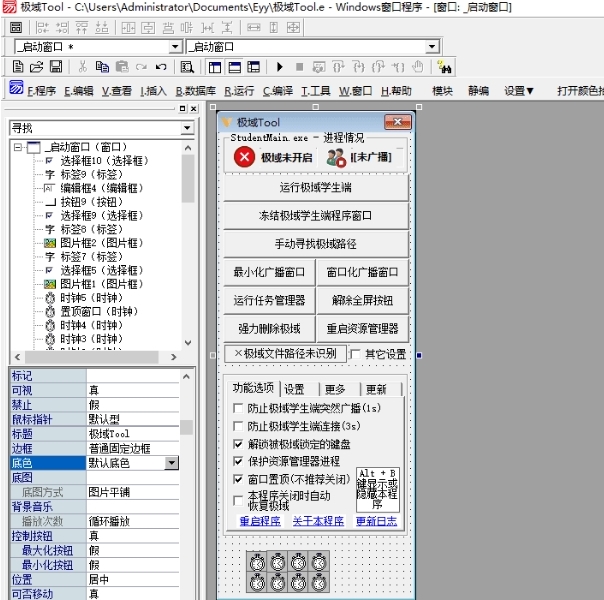
Task: Click the 运行极域学生端 button
Action: [x=316, y=188]
